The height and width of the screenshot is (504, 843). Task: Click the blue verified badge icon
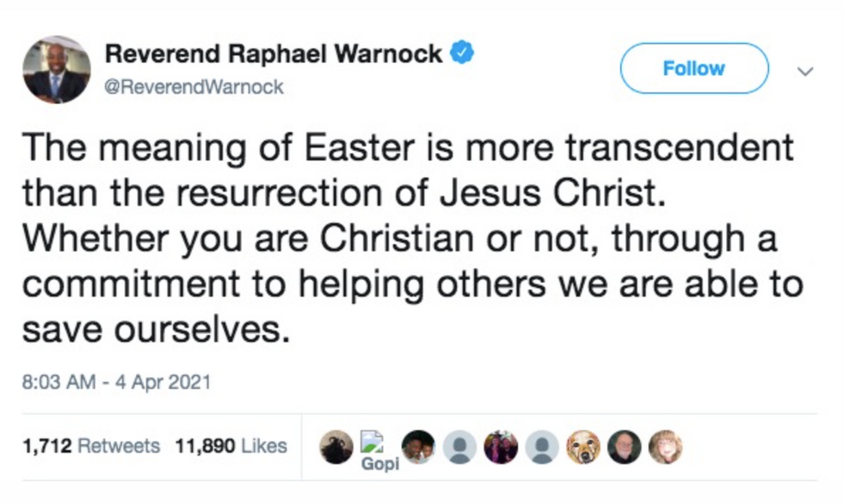pyautogui.click(x=462, y=52)
